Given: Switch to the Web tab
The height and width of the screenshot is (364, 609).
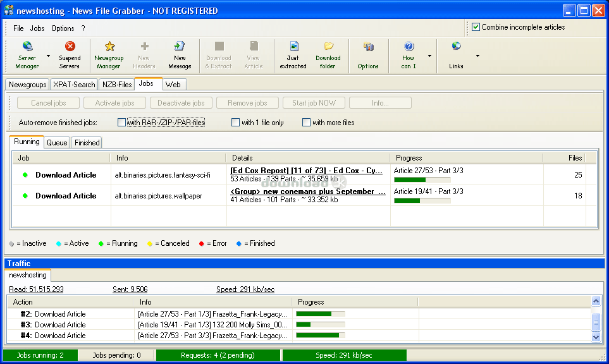Looking at the screenshot, I should click(x=173, y=85).
